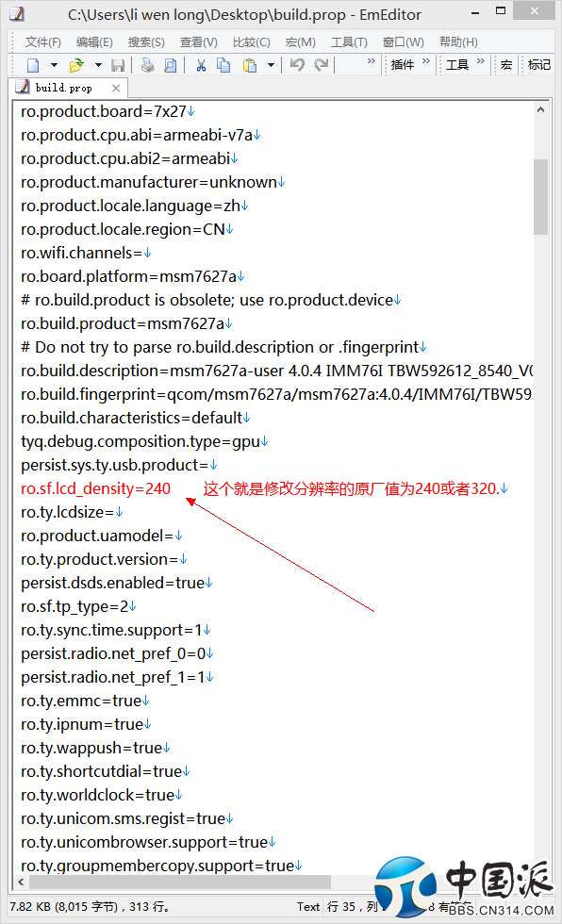Expand the Open file dropdown arrow
Screen dimensions: 562x924
98,65
